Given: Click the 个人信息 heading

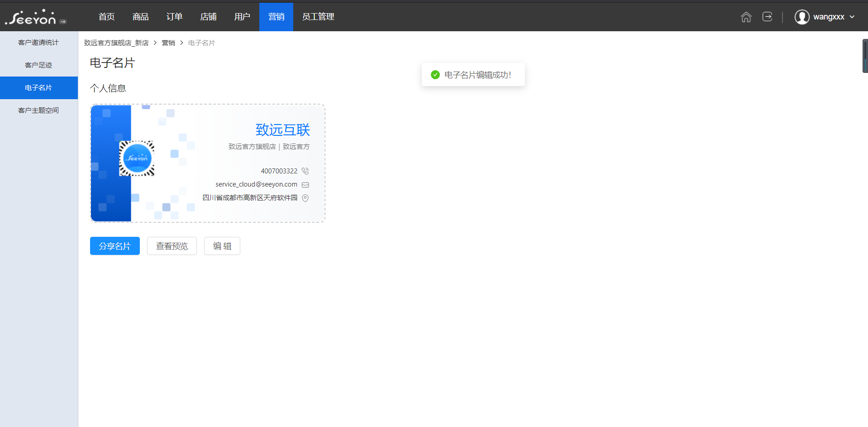Looking at the screenshot, I should tap(108, 88).
